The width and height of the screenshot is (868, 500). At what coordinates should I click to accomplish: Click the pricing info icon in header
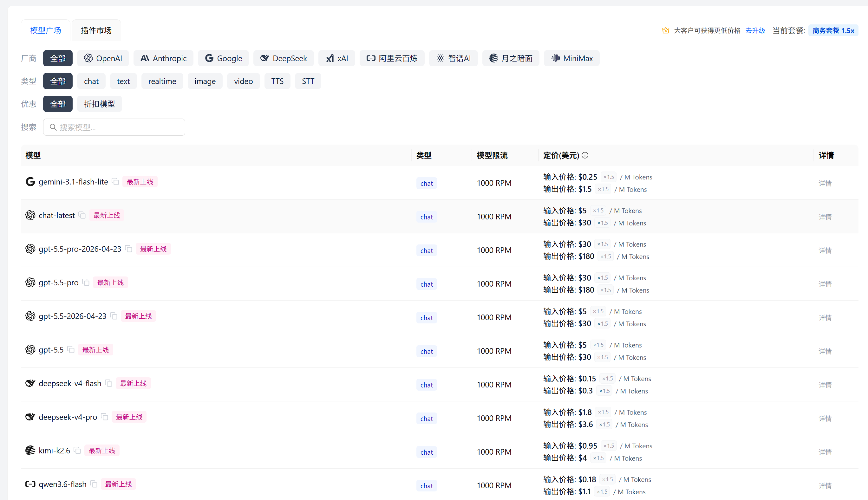coord(585,155)
